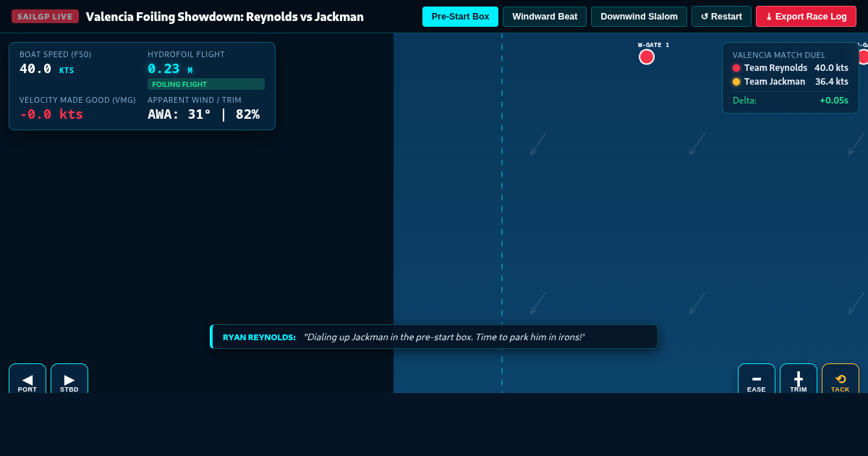Click the HYDROFOIL FLIGHT label

pos(186,54)
